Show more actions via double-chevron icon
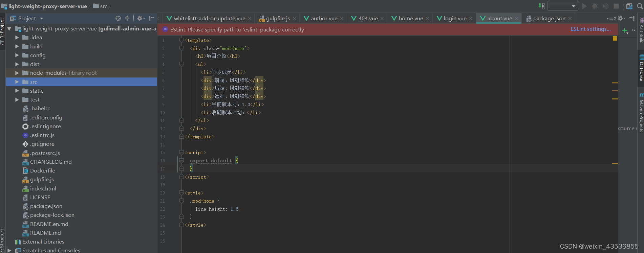Screen dimensions: 644x253 click(634, 30)
